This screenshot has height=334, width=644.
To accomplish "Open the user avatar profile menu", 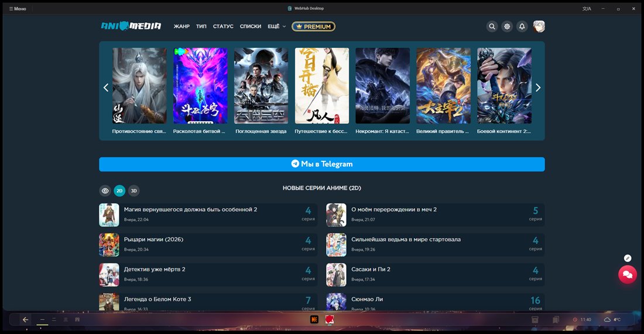I will 539,26.
